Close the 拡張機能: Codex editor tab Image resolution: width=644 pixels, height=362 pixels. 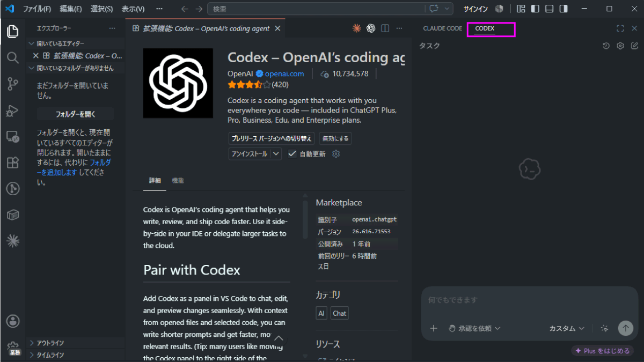[x=277, y=28]
